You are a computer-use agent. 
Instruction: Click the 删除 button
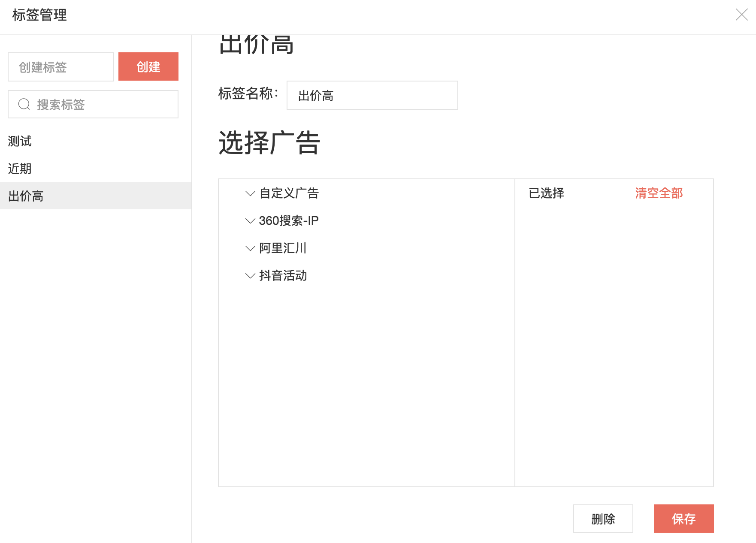coord(603,519)
